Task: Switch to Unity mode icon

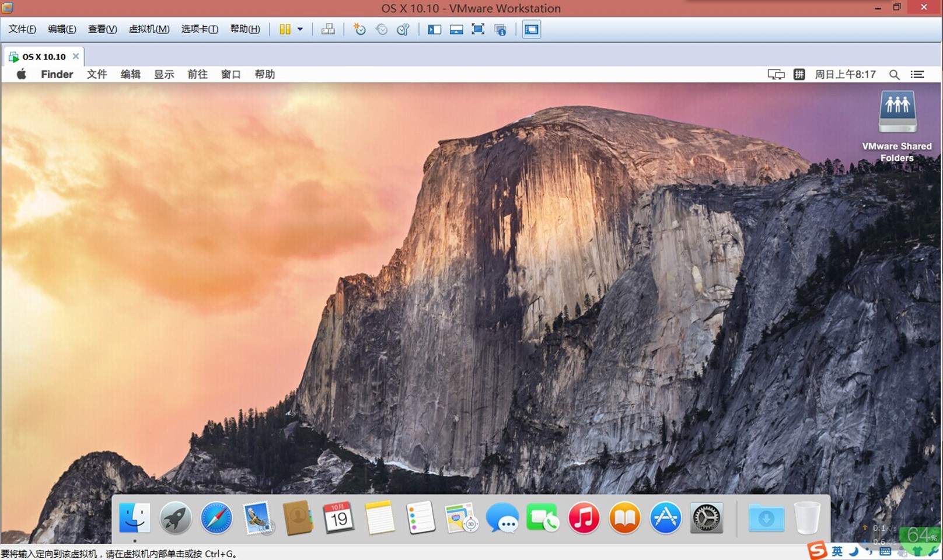Action: [500, 29]
